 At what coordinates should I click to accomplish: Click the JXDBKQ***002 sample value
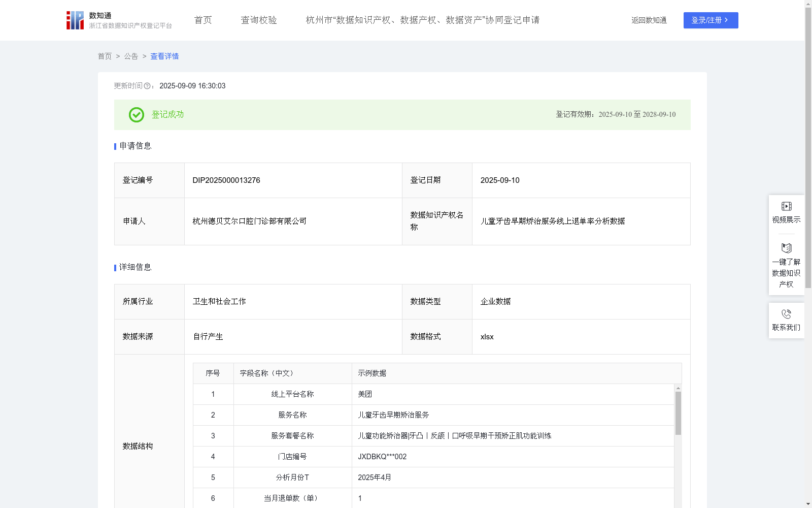coord(382,457)
